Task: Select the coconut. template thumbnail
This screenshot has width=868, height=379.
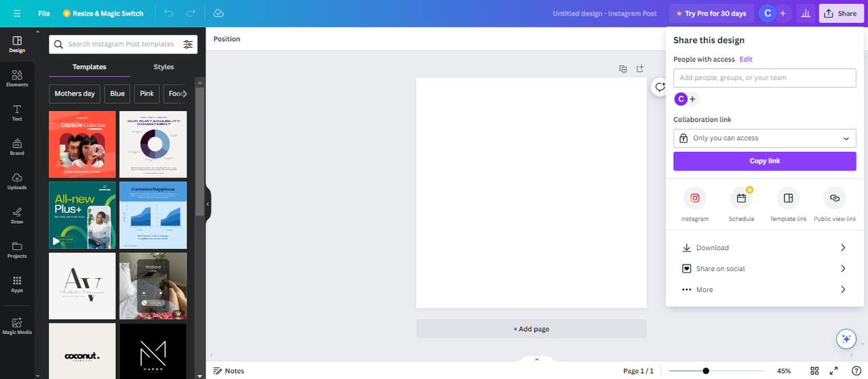Action: (82, 351)
